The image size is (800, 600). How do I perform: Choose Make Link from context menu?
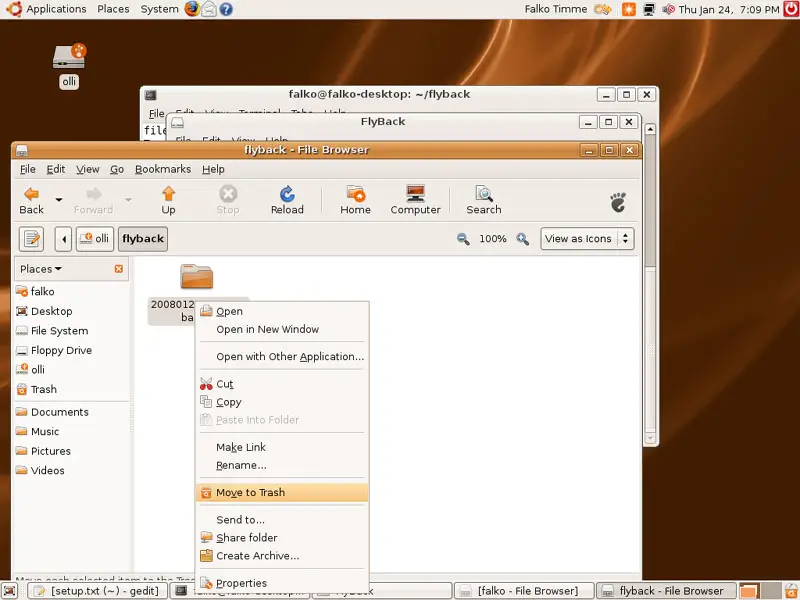[282, 447]
